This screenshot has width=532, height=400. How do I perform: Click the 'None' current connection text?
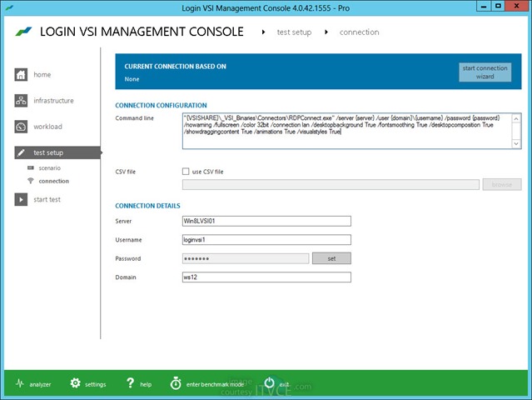pos(132,79)
